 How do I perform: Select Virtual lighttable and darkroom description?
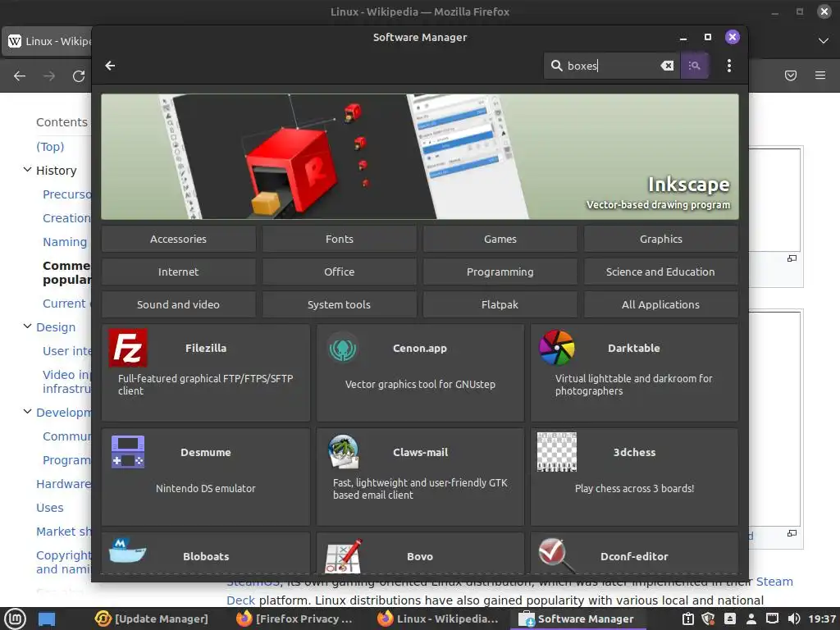(x=634, y=385)
